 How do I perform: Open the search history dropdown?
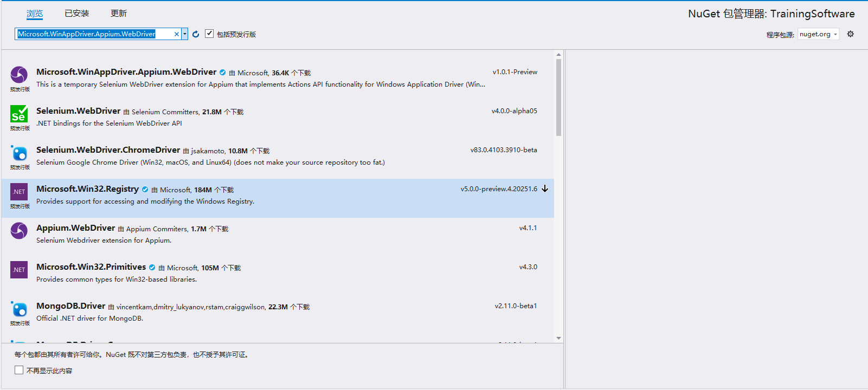(x=185, y=34)
